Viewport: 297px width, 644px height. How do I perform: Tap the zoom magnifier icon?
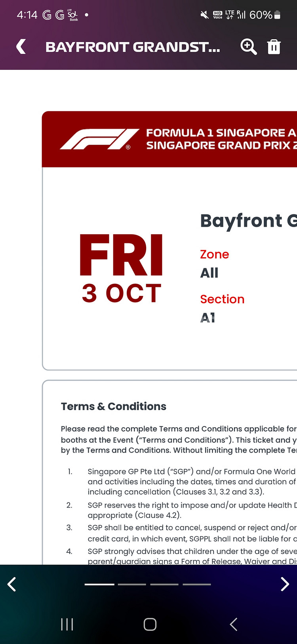click(248, 47)
